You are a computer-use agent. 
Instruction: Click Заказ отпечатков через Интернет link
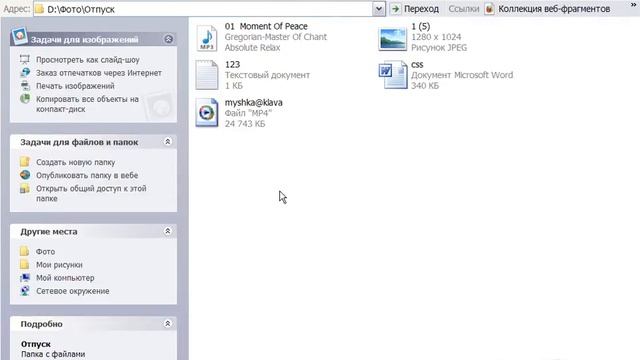point(99,73)
